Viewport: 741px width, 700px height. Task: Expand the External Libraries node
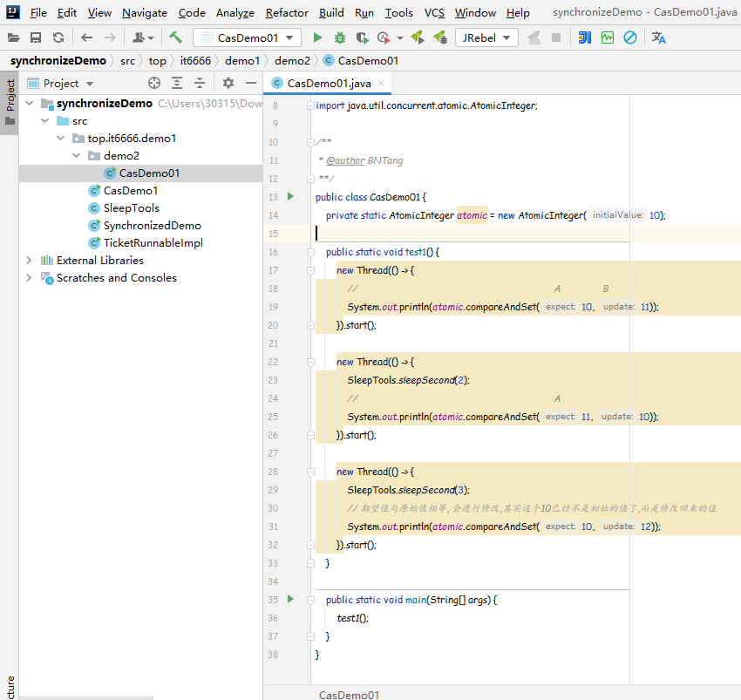(29, 260)
